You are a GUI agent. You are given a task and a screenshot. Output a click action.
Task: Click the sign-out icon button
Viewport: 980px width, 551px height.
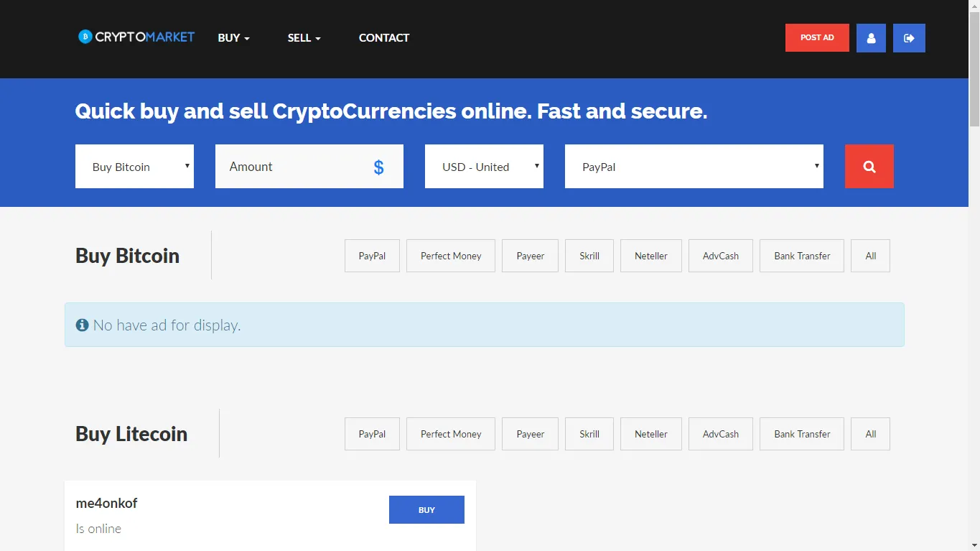point(909,38)
